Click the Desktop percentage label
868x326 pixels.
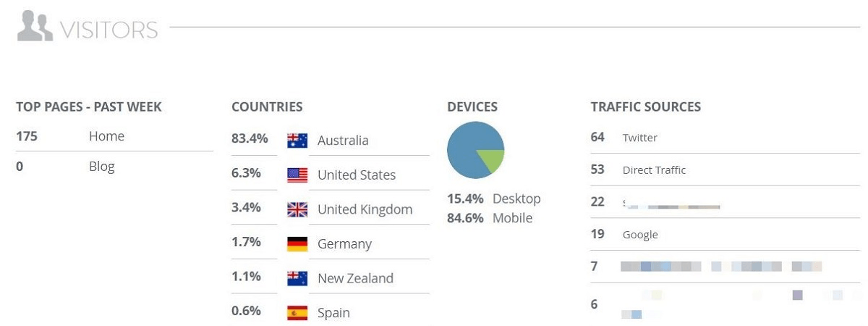tap(516, 198)
